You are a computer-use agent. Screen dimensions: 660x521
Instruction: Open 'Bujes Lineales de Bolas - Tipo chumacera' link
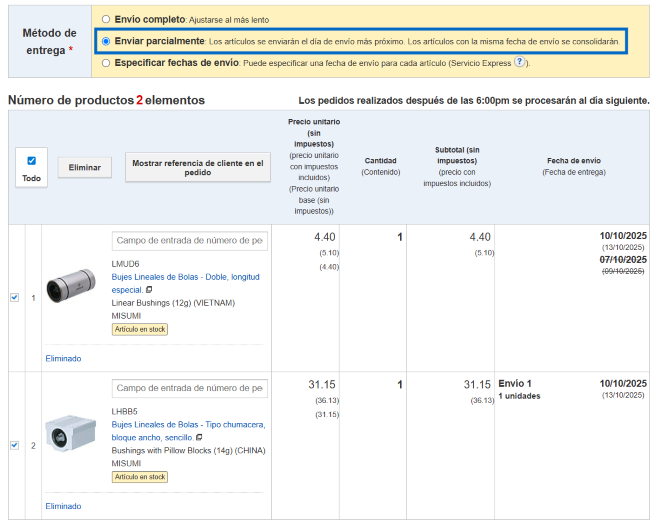point(188,425)
